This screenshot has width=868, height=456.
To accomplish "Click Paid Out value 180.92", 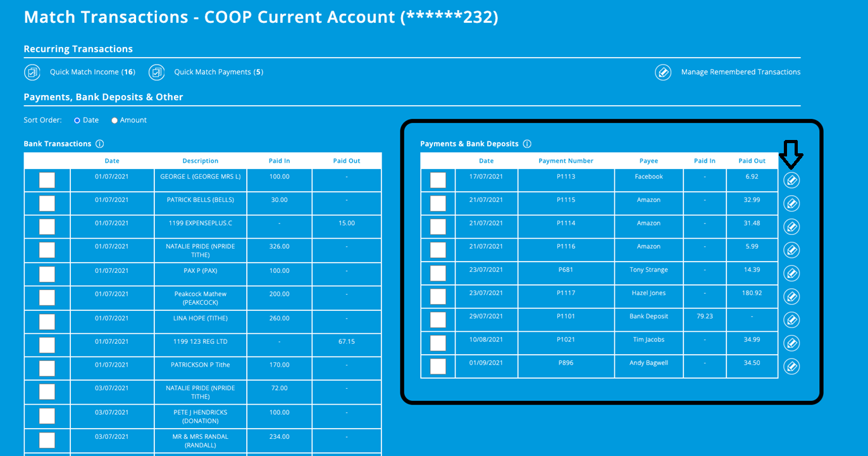I will [x=752, y=293].
